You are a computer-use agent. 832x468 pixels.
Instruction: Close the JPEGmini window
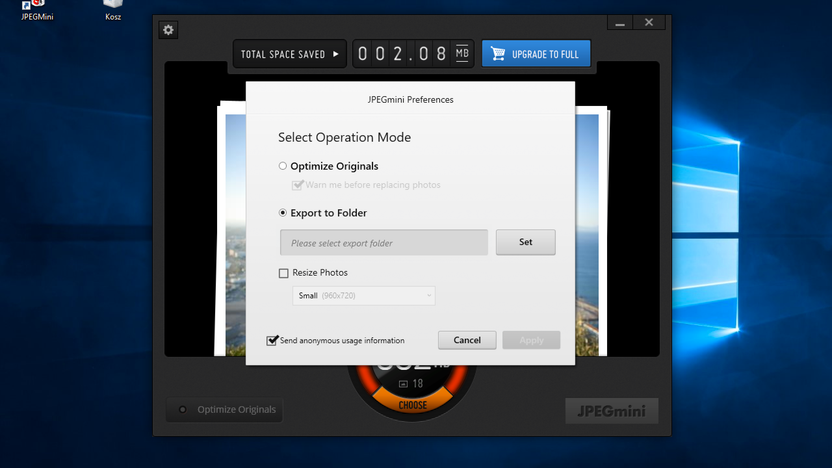[649, 22]
